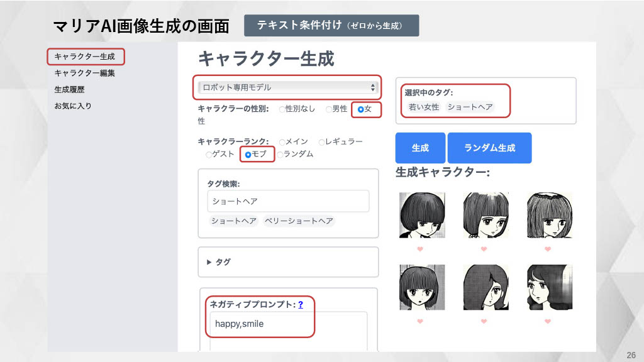Favorite the bottom-right generated character
Screen dimensions: 644x362
[548, 322]
